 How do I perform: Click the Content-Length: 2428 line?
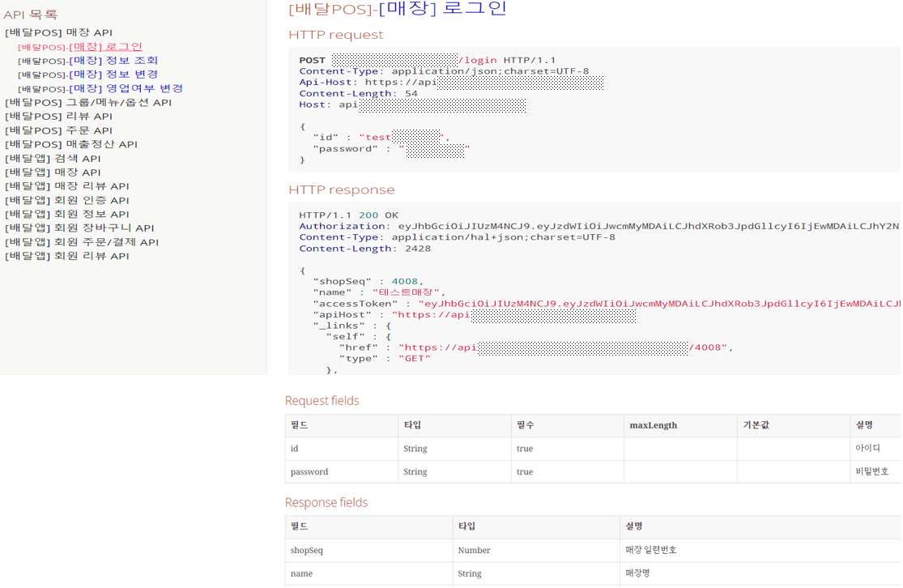[x=364, y=249]
